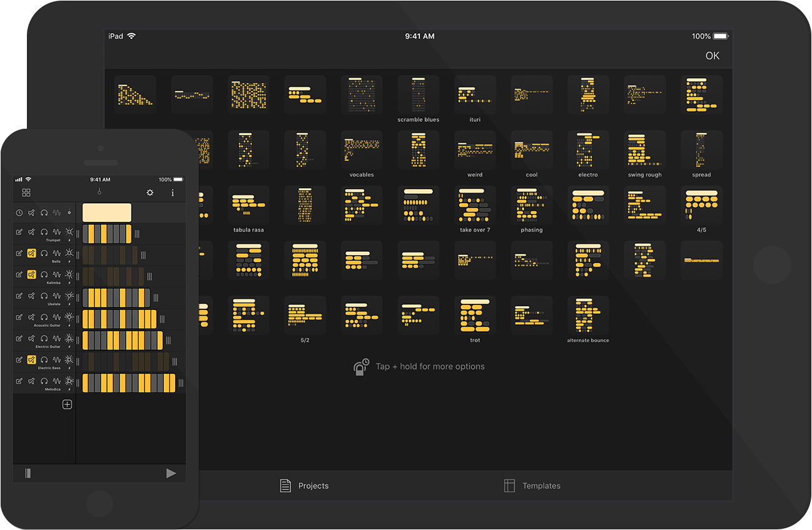Tap the info icon in phone toolbar

(x=173, y=192)
